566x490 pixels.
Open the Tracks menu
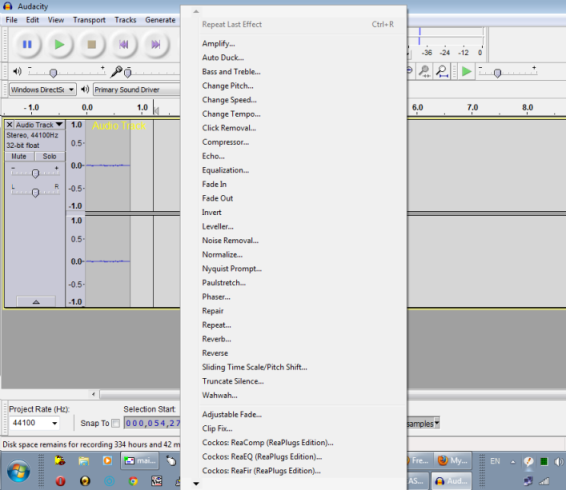click(125, 20)
